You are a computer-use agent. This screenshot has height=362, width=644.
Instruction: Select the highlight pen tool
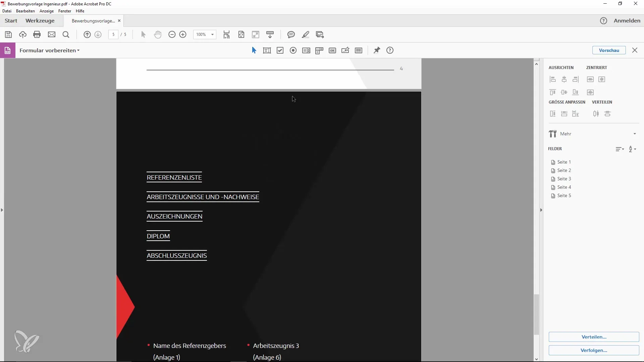(x=306, y=35)
